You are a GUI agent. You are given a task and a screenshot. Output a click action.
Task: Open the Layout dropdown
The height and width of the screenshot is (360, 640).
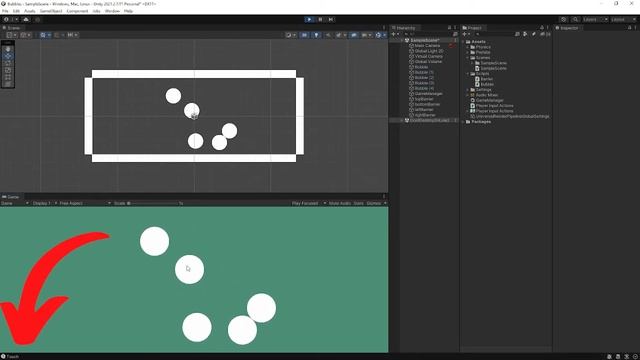pyautogui.click(x=623, y=20)
